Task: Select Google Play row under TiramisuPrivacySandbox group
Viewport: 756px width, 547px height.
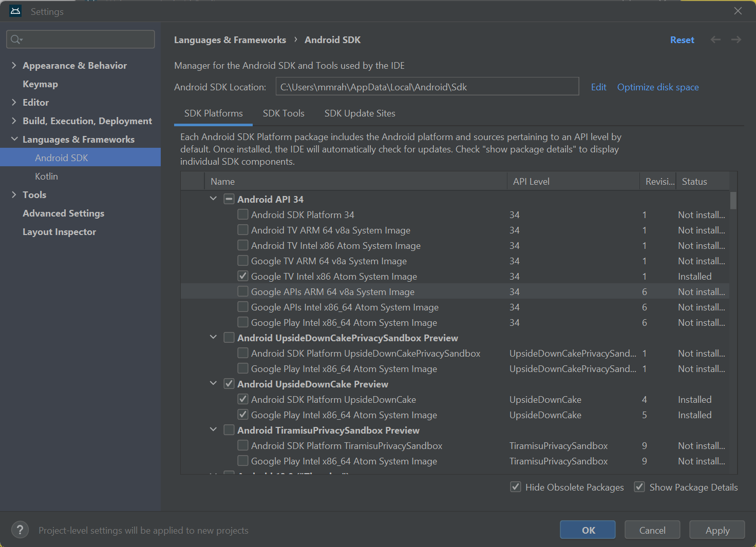Action: click(455, 461)
